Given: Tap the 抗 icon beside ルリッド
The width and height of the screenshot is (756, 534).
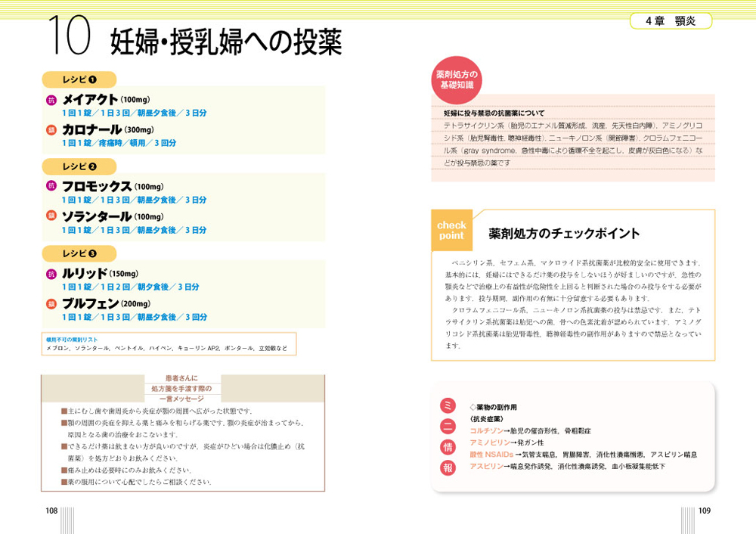Looking at the screenshot, I should [x=51, y=274].
